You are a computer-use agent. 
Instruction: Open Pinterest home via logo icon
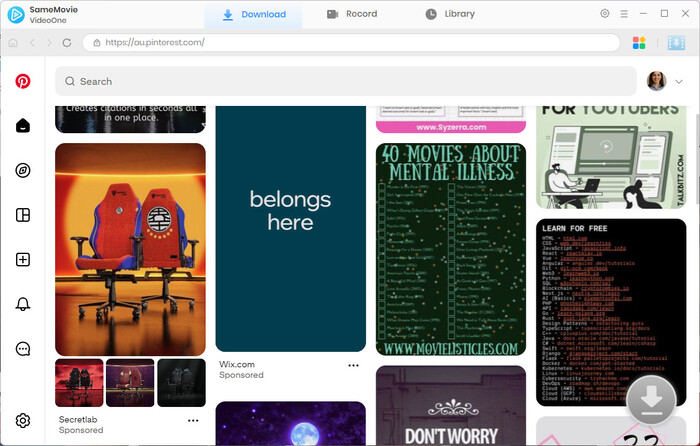(22, 81)
